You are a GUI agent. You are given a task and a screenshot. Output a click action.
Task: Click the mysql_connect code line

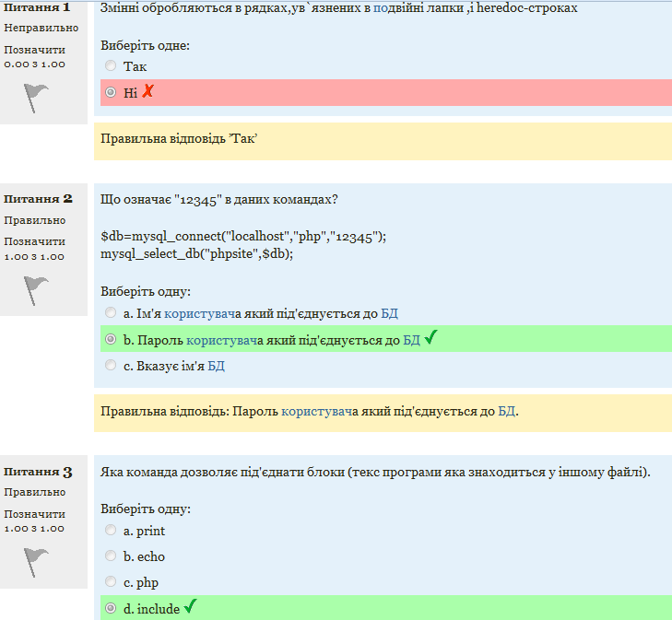pyautogui.click(x=243, y=237)
